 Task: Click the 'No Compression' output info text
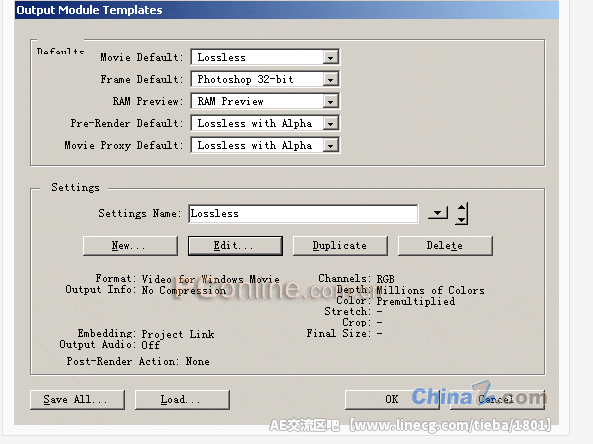point(184,290)
